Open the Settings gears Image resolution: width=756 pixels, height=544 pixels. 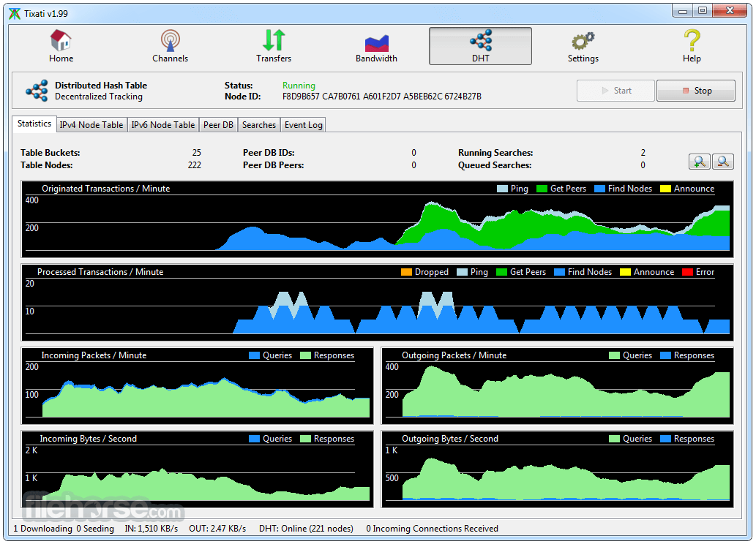click(583, 46)
